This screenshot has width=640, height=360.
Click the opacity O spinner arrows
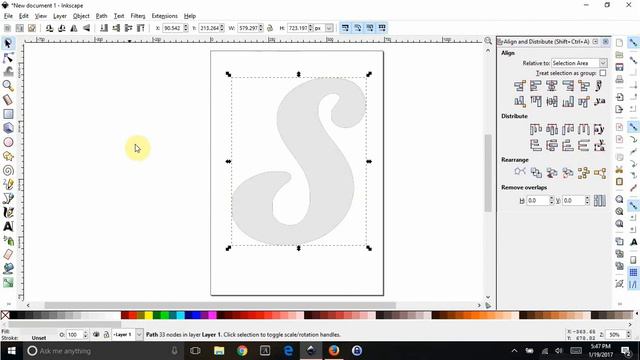tap(85, 335)
